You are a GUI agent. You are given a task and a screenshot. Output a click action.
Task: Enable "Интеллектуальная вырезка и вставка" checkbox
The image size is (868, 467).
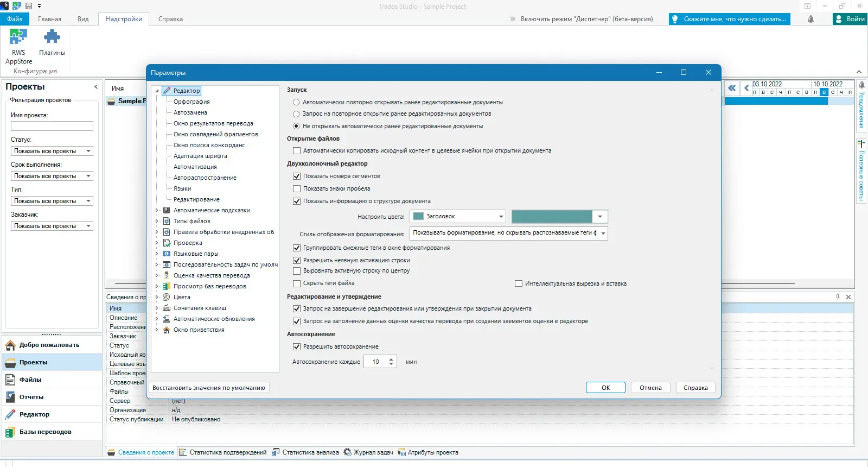click(519, 283)
